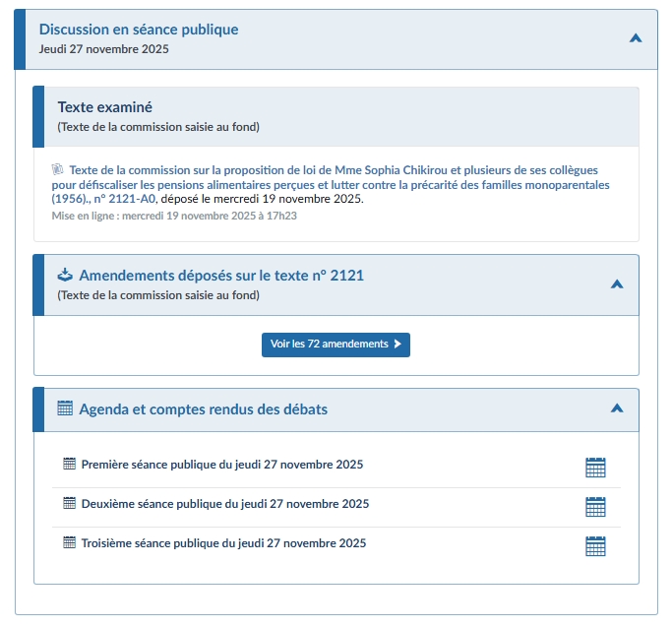Click the 'Amendements déposés sur le texte' heading
672x627 pixels.
tap(221, 276)
